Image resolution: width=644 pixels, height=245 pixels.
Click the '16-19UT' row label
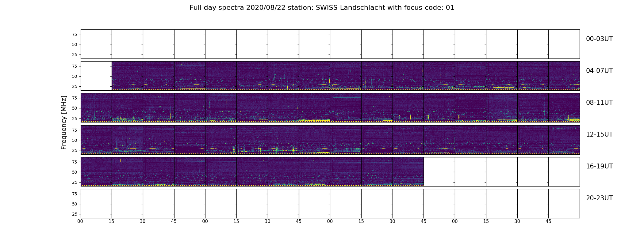[x=599, y=166]
